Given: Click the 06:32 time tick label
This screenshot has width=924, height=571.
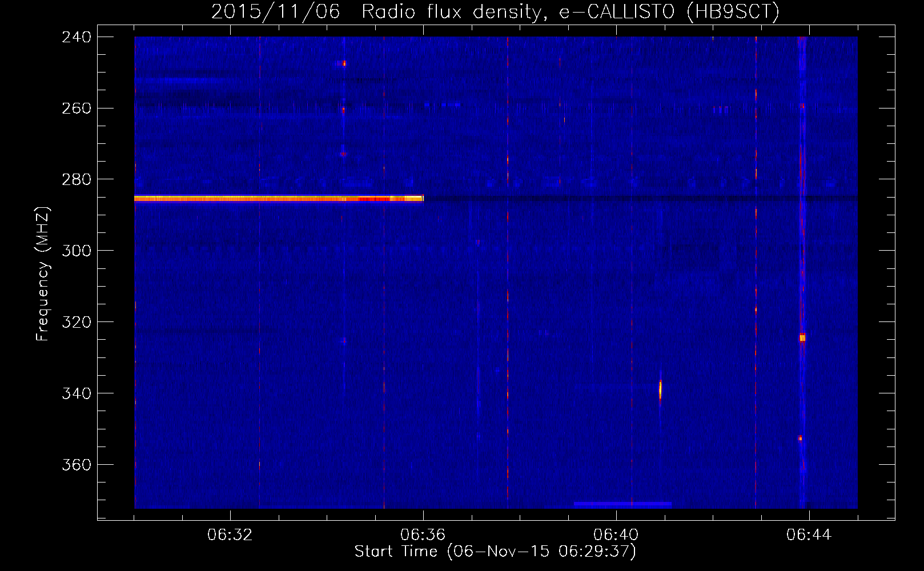Looking at the screenshot, I should click(x=230, y=535).
